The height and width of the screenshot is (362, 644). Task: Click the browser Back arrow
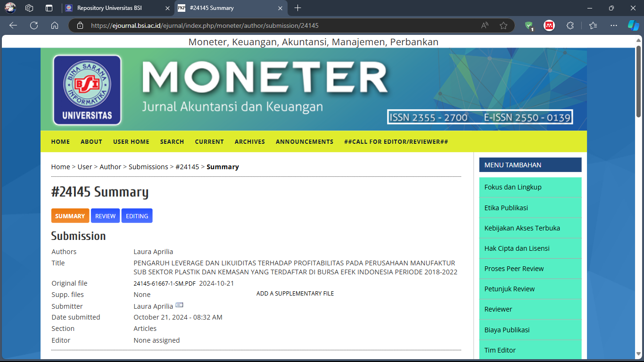(13, 25)
